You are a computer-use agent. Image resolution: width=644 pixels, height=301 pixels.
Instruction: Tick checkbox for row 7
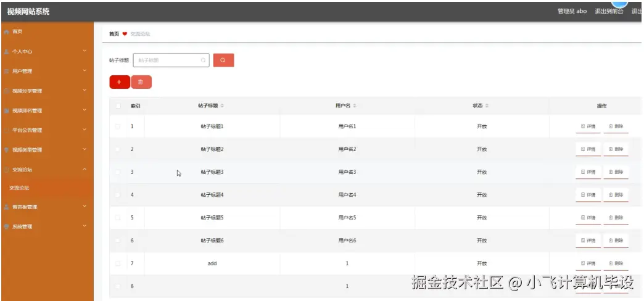pos(118,263)
